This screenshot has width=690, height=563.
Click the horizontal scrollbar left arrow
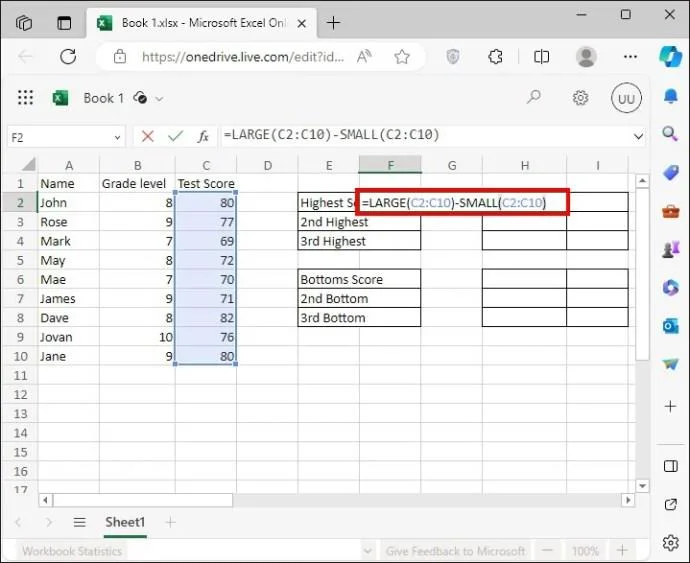pyautogui.click(x=45, y=500)
